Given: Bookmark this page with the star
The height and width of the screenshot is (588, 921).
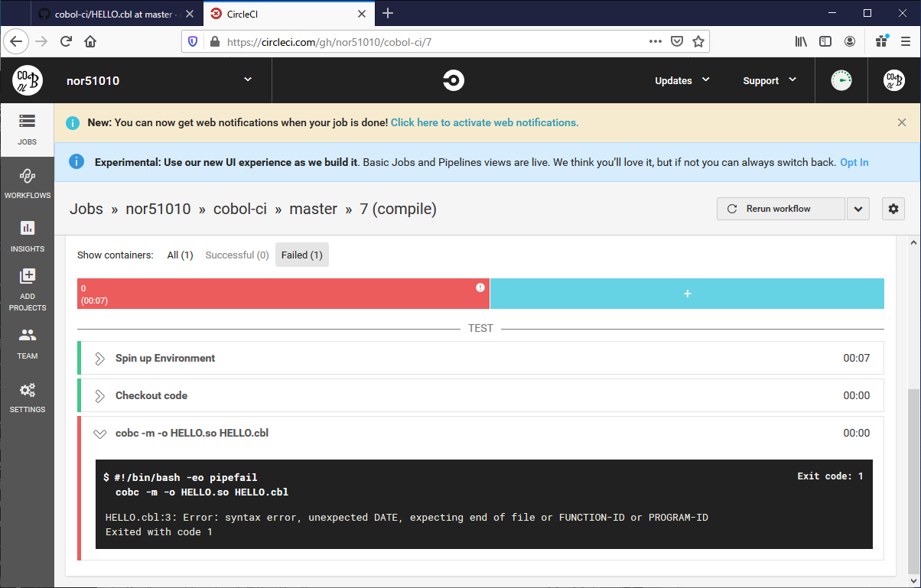Looking at the screenshot, I should (x=698, y=42).
